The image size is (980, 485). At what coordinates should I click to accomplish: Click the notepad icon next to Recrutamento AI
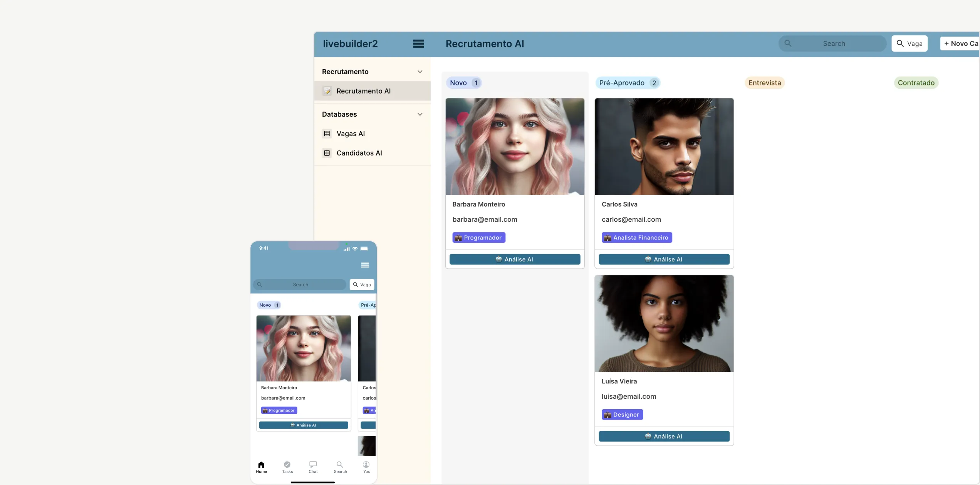[x=327, y=91]
